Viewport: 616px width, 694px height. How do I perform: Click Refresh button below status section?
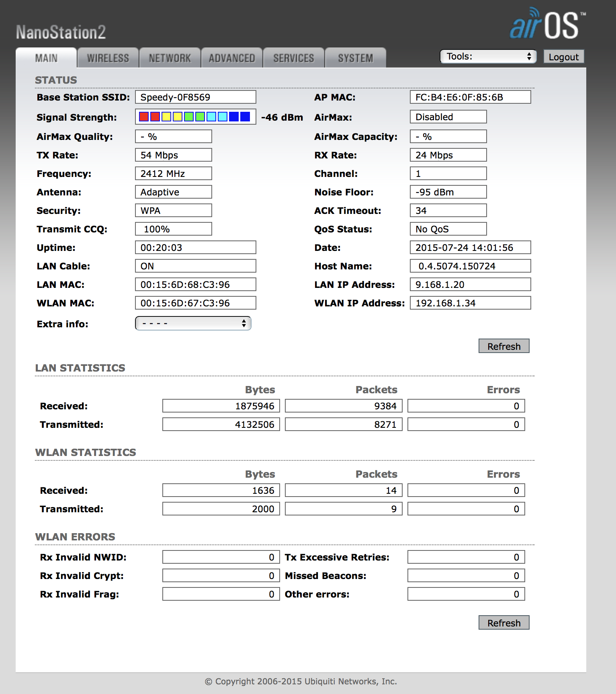point(504,346)
